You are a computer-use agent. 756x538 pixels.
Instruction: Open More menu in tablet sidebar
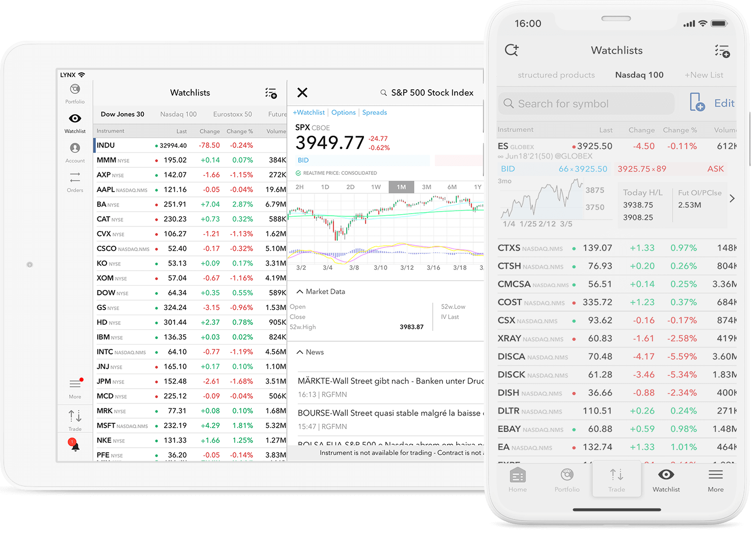click(x=75, y=389)
